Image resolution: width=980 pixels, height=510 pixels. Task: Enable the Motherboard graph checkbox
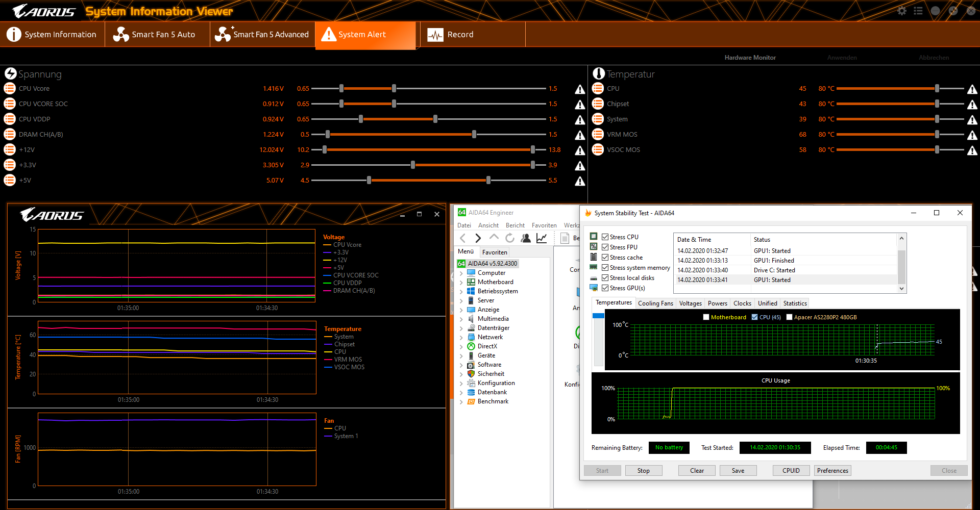[706, 317]
